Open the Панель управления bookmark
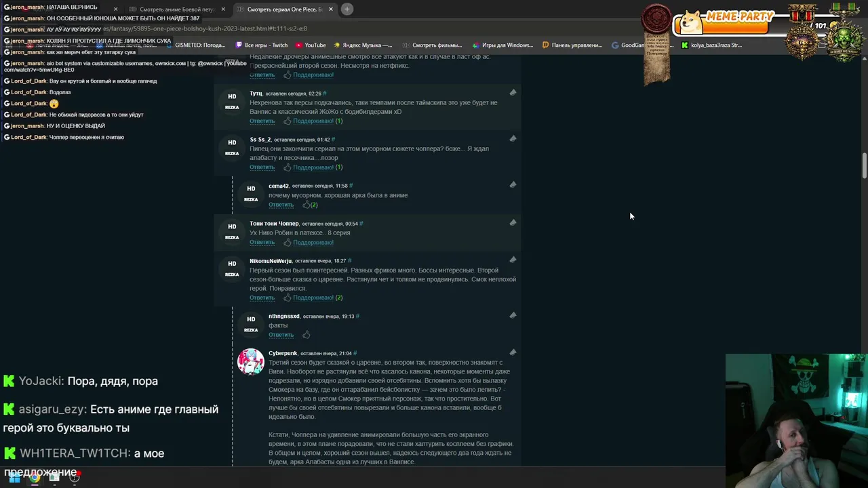 pos(572,45)
